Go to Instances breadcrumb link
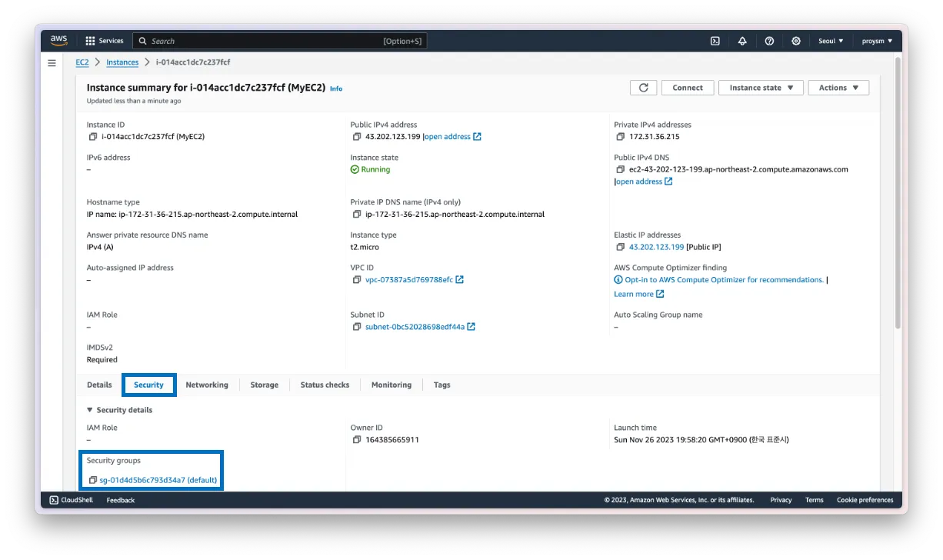 click(x=122, y=62)
